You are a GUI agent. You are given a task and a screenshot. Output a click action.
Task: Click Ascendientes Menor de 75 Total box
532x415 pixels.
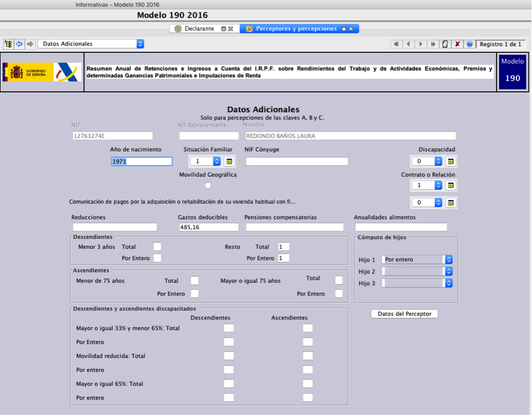pos(195,280)
